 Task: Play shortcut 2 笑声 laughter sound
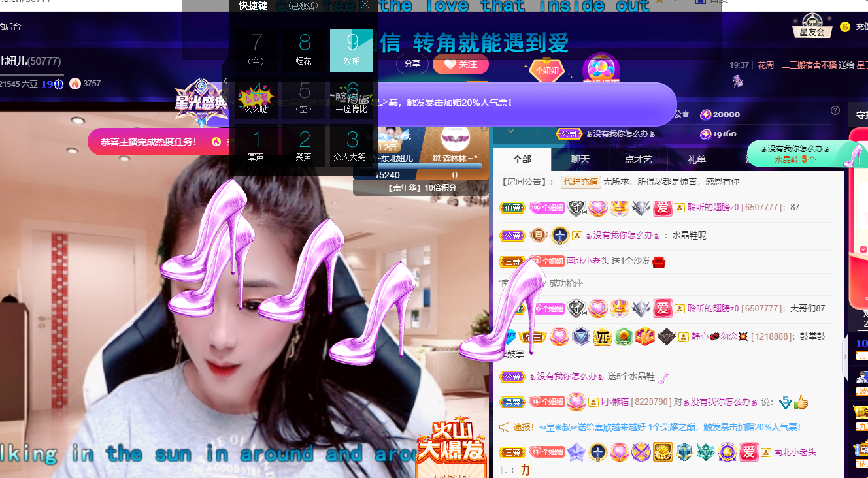(304, 146)
